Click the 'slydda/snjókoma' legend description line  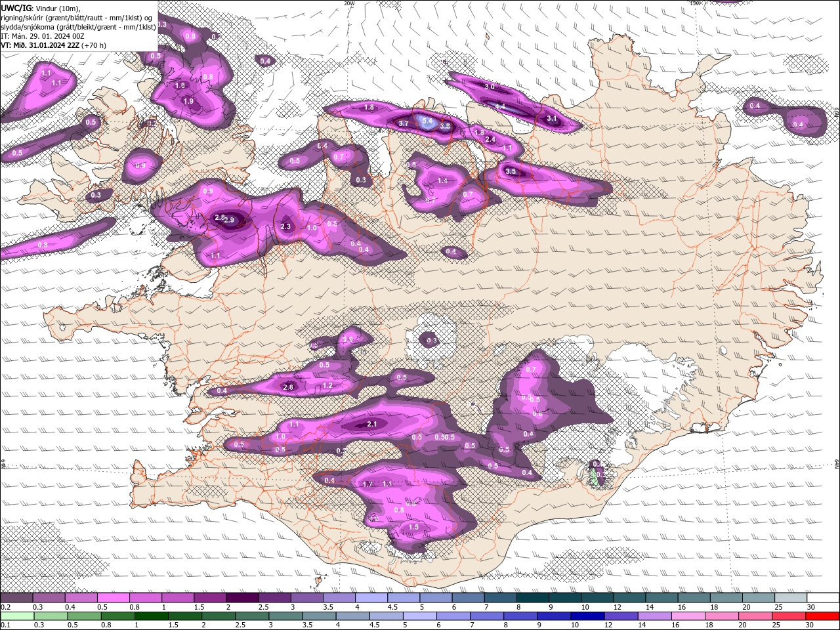pos(78,27)
